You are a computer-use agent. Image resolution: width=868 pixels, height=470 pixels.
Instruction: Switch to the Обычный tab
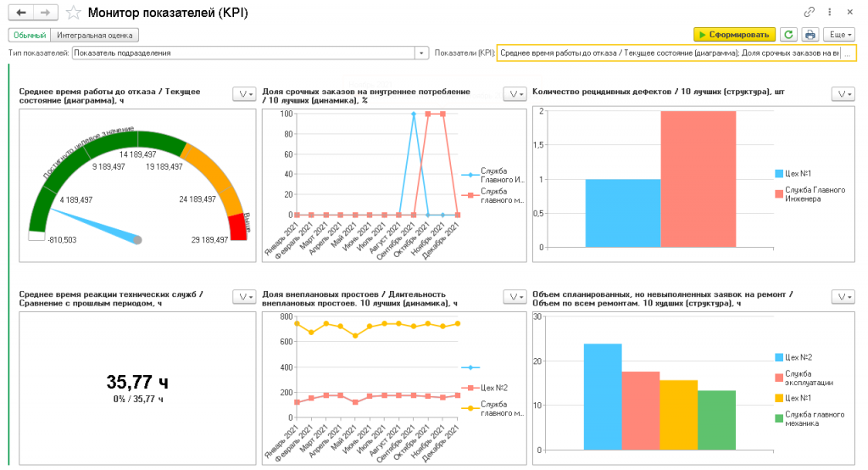pos(30,35)
